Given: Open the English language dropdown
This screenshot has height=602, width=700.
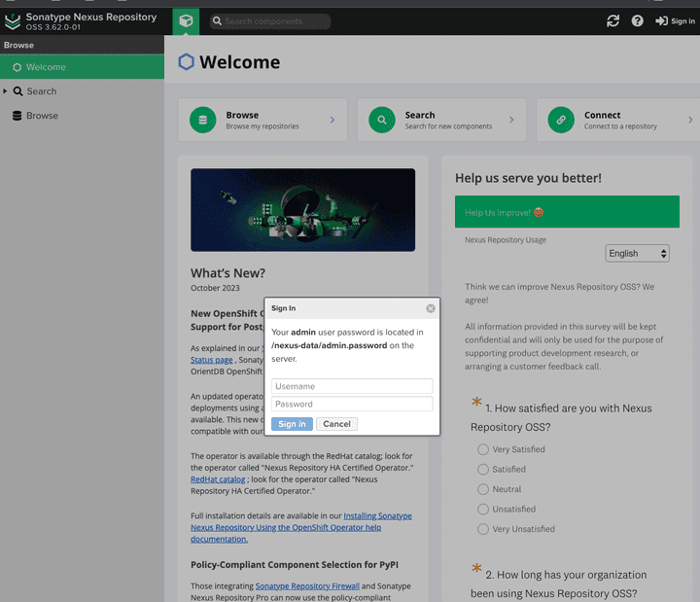Looking at the screenshot, I should (x=637, y=253).
